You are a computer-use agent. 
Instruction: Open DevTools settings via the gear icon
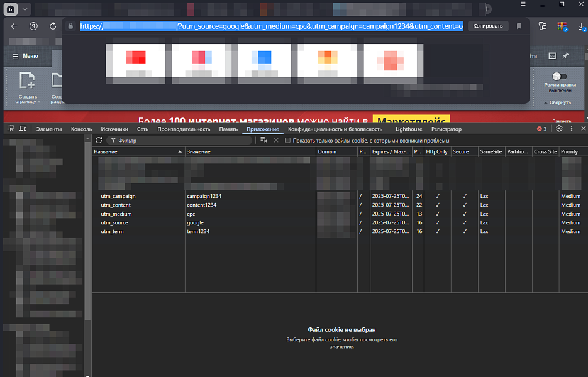click(559, 129)
